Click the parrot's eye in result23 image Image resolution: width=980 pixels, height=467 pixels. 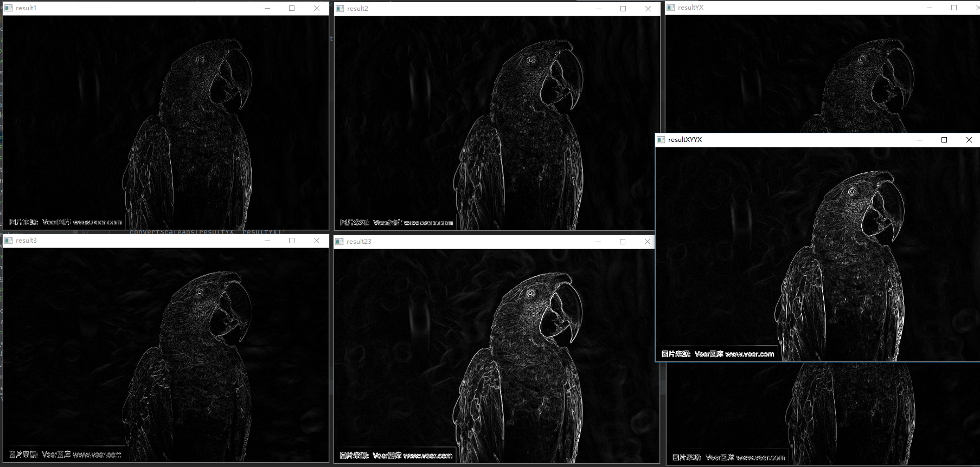[530, 293]
